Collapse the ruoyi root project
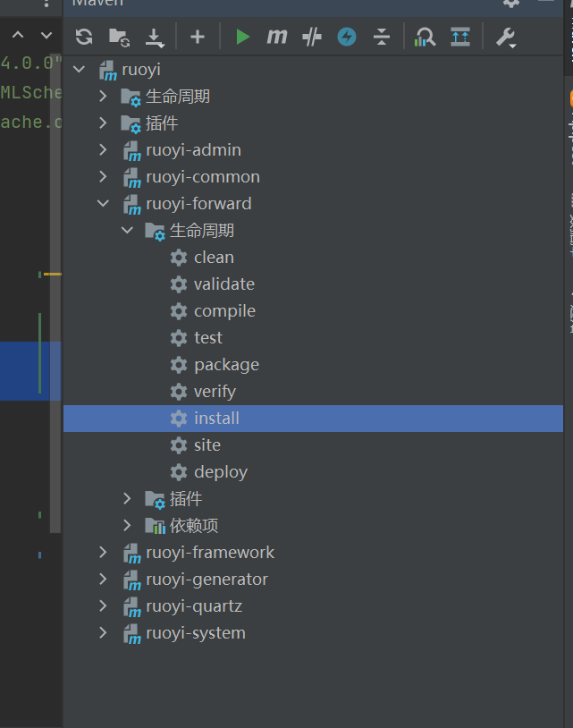This screenshot has width=573, height=728. (x=79, y=70)
